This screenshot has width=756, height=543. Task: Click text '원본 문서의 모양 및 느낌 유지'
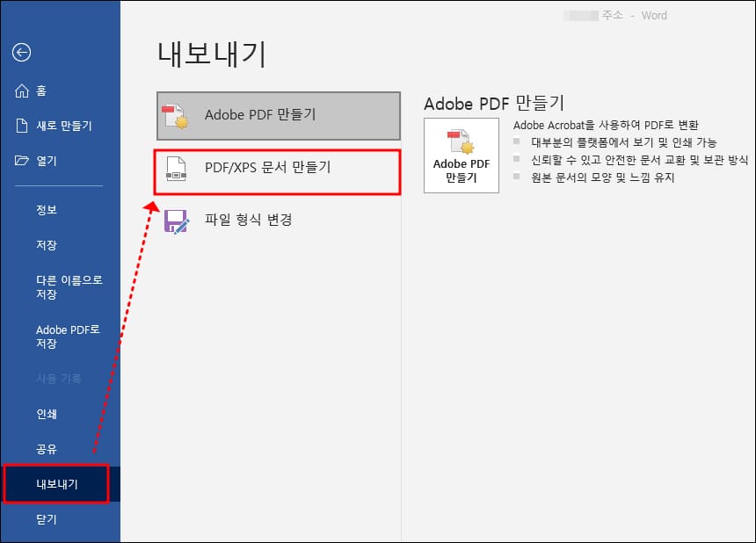point(603,177)
